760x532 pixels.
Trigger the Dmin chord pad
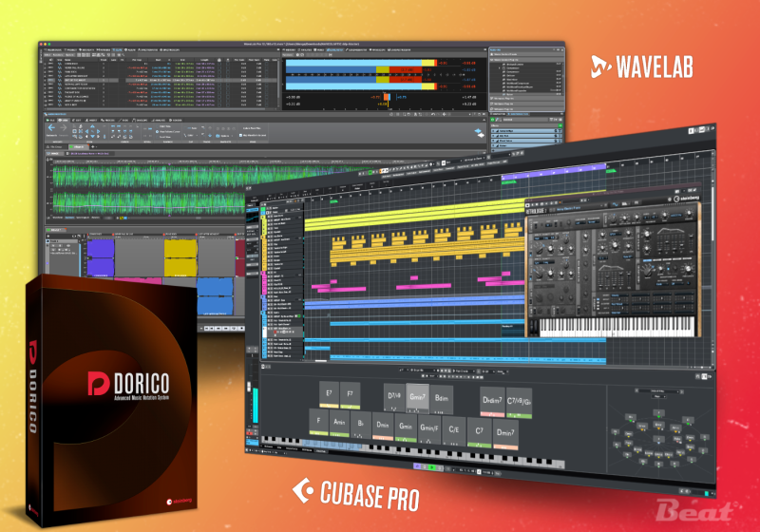383,426
